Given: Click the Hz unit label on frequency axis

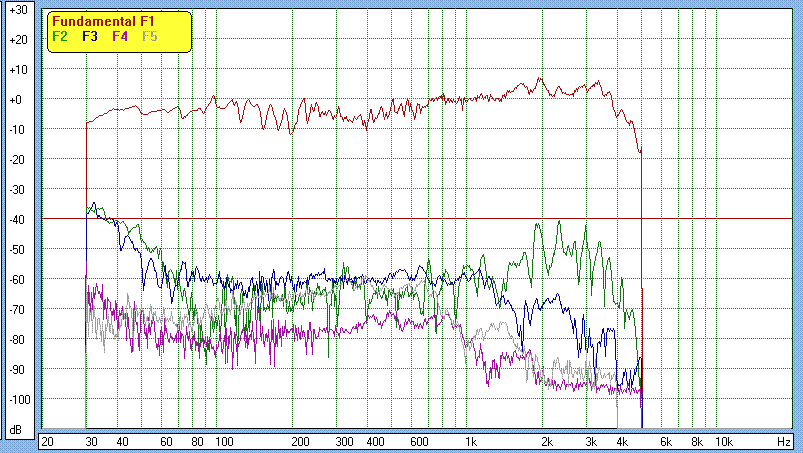Looking at the screenshot, I should [784, 441].
